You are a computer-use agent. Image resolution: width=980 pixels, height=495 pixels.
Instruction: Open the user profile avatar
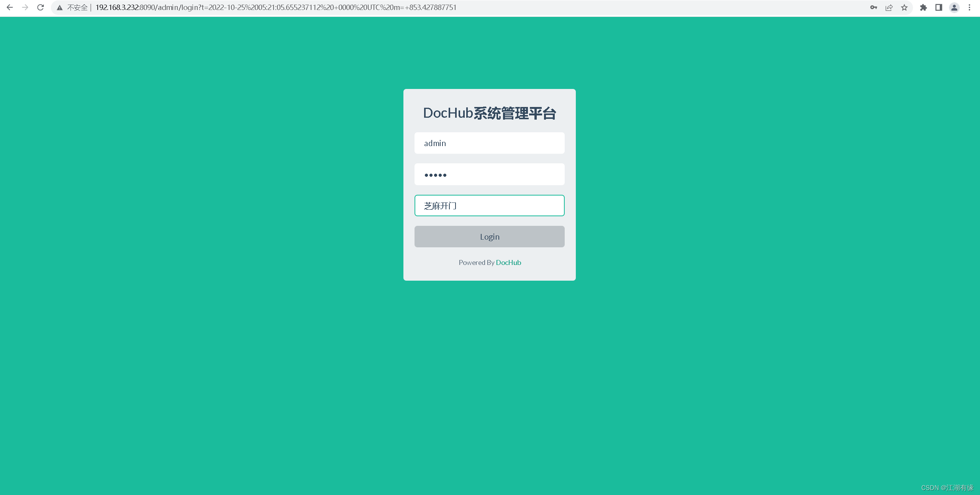click(954, 7)
